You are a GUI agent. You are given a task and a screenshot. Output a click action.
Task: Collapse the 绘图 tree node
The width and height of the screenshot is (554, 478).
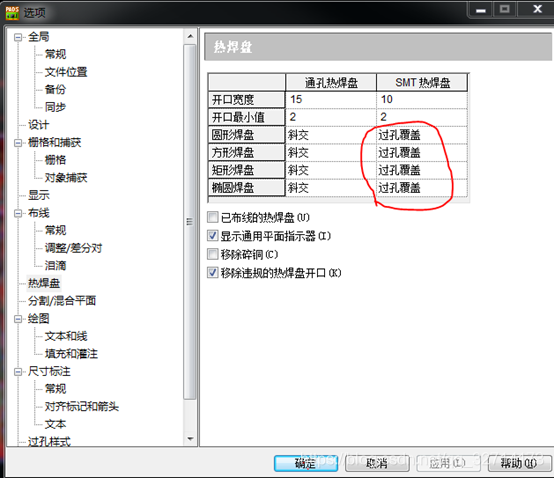18,319
